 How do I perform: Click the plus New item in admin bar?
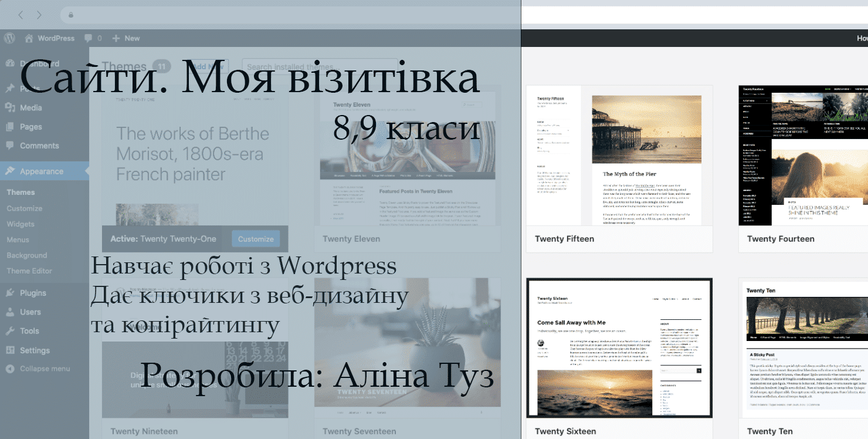[x=126, y=38]
